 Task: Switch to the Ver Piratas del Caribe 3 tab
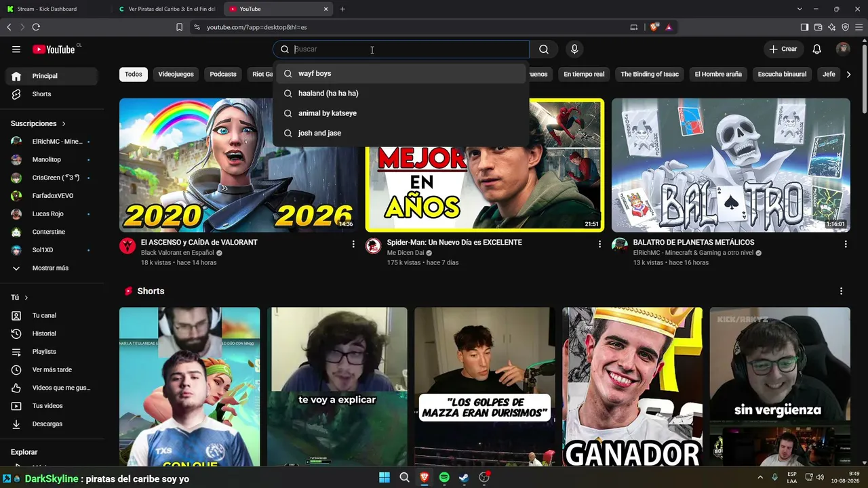click(x=166, y=9)
